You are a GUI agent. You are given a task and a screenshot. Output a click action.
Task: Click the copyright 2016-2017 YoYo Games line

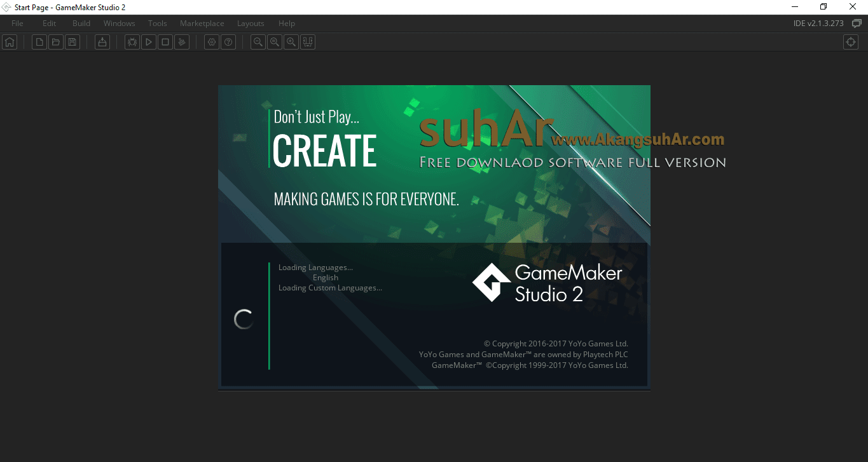(x=556, y=344)
